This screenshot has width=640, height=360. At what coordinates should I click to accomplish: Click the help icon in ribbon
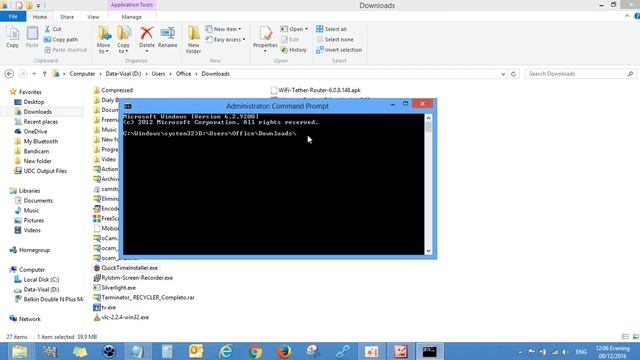[x=637, y=16]
